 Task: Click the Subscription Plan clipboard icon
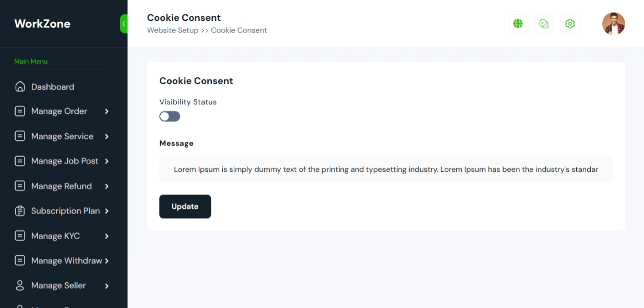click(x=20, y=211)
